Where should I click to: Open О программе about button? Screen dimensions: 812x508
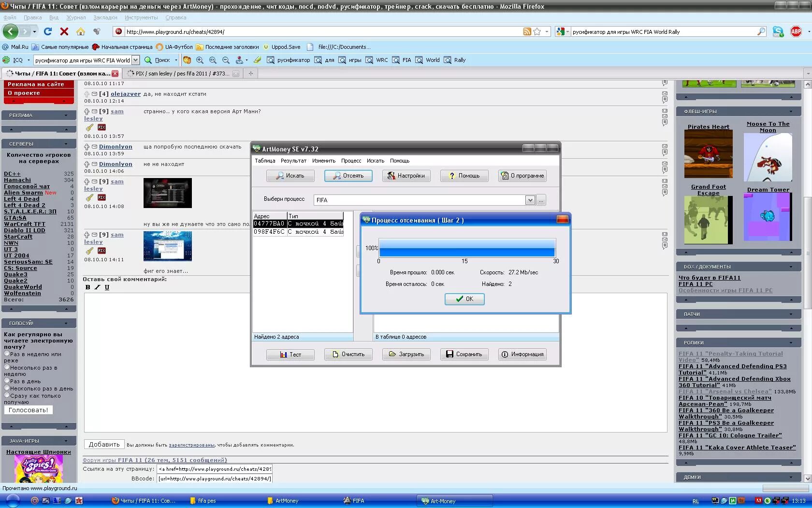522,176
